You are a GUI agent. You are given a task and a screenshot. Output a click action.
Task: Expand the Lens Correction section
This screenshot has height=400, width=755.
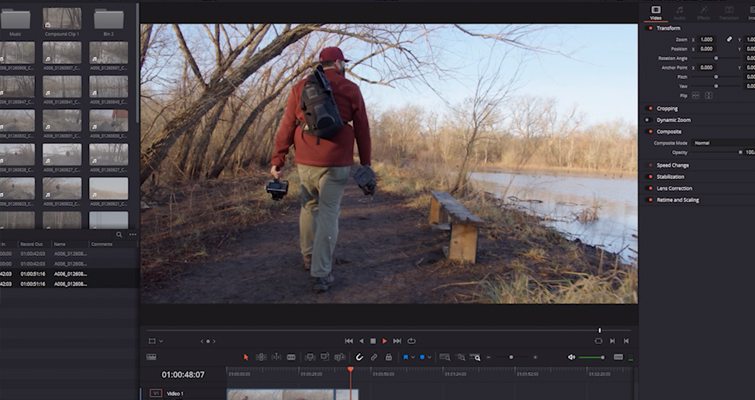click(674, 188)
